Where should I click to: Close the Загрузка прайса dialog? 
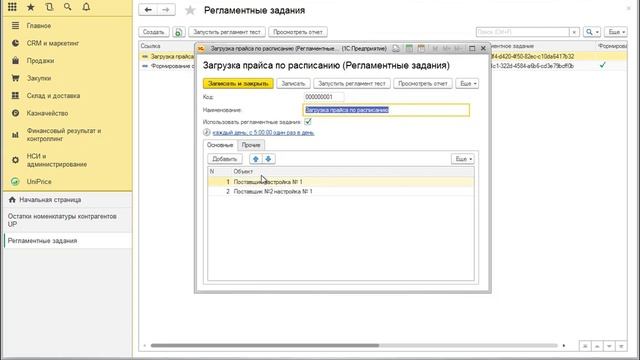click(x=483, y=49)
